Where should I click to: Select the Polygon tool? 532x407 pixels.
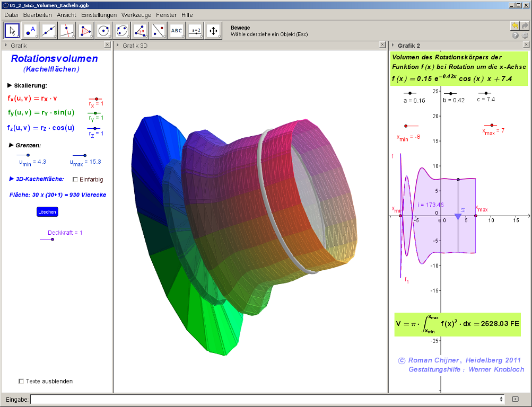[x=85, y=31]
